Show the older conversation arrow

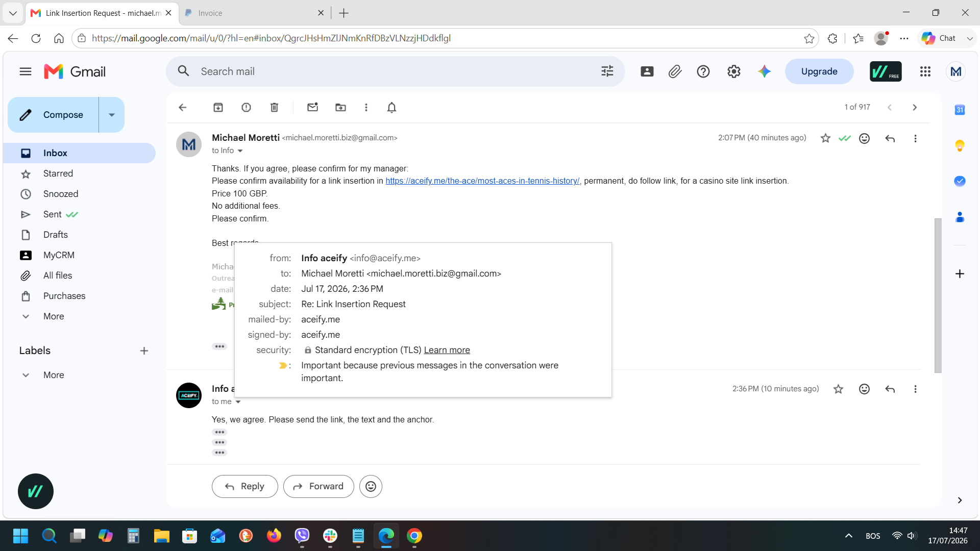(915, 107)
